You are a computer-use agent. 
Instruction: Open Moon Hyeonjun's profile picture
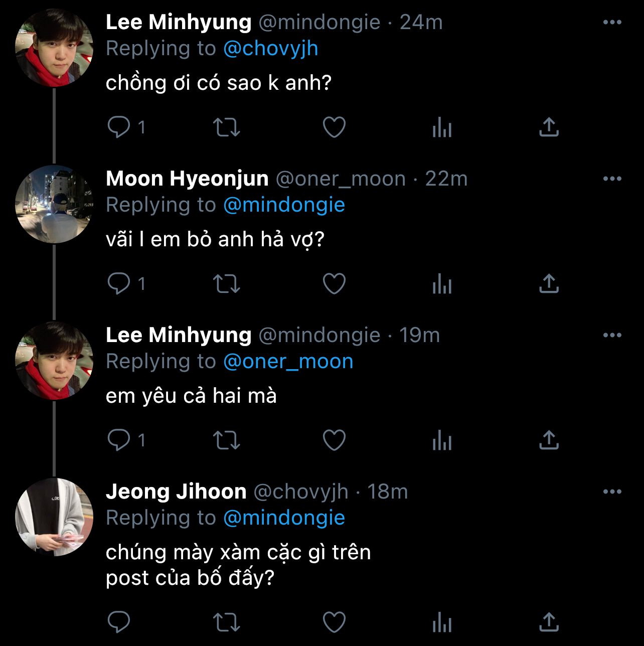54,204
